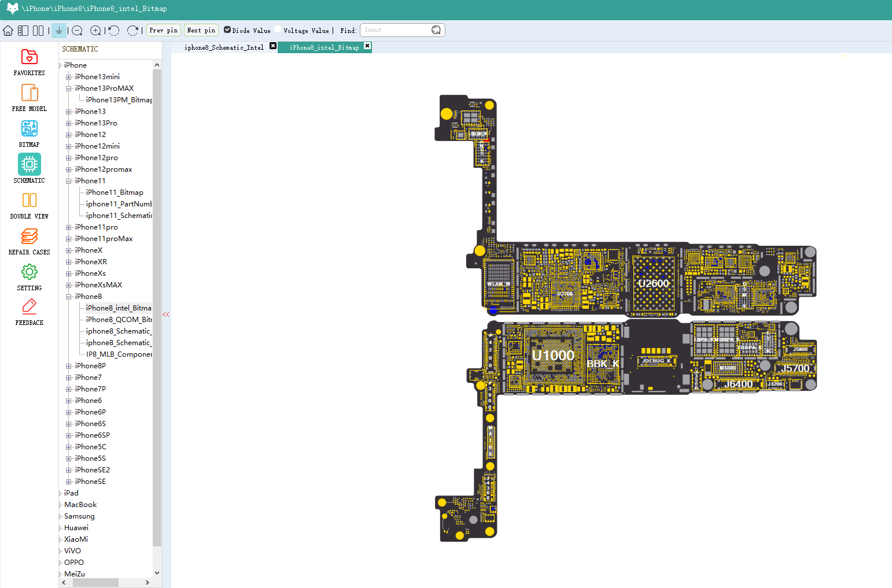
Task: Open iPhone11_Bitmap tree item
Action: click(115, 193)
